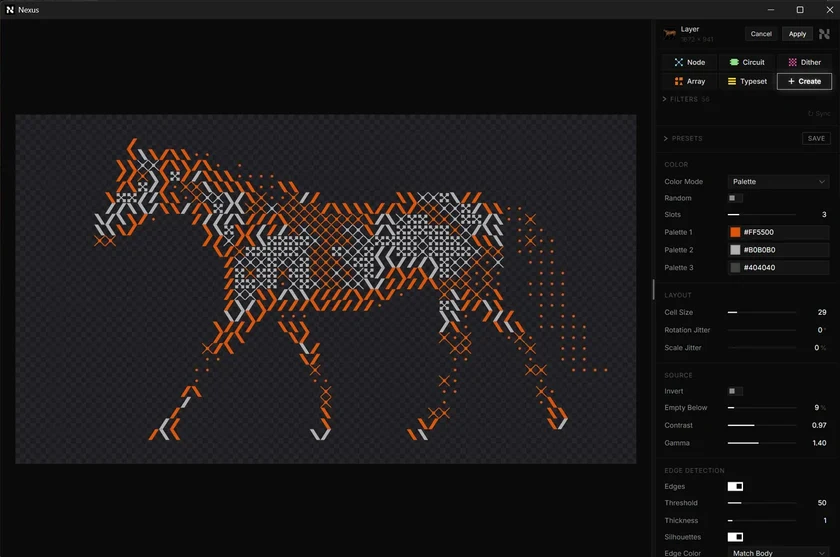
Task: Adjust the Scale Jitter slider
Action: click(761, 348)
